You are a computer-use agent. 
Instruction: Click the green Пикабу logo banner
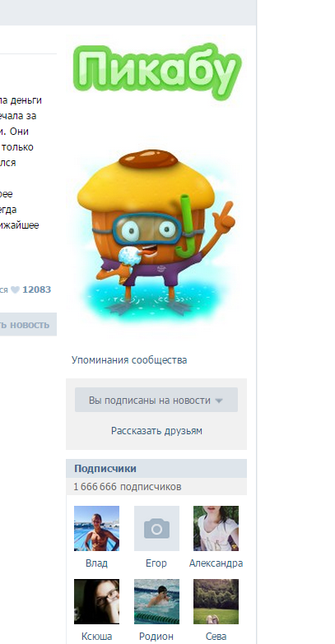[156, 72]
